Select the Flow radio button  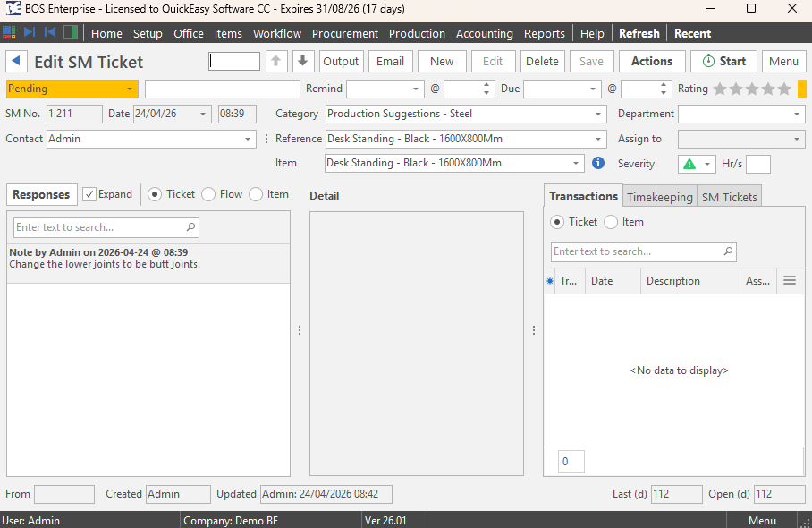tap(208, 194)
